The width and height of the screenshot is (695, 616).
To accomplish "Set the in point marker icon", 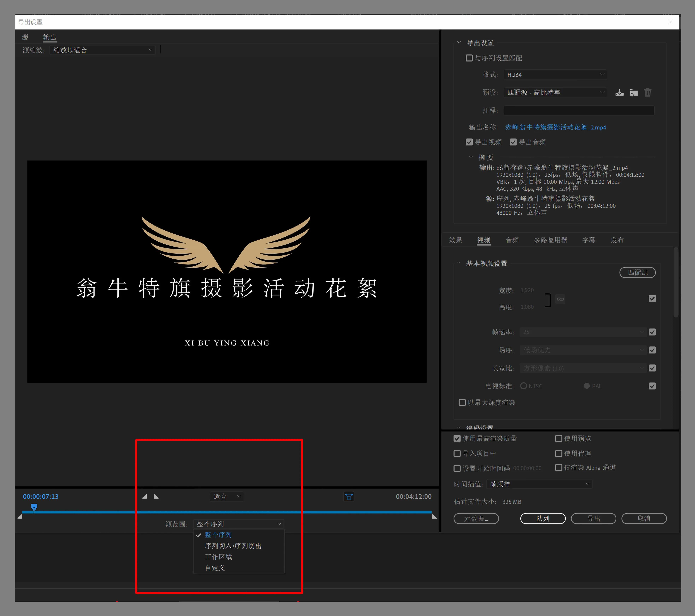I will (144, 496).
